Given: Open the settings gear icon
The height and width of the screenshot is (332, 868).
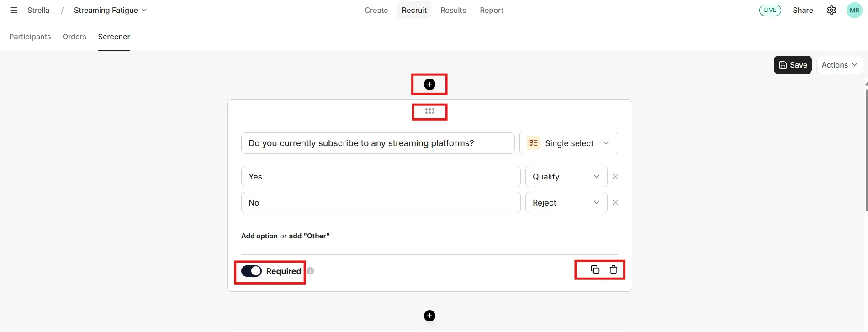Looking at the screenshot, I should tap(831, 10).
